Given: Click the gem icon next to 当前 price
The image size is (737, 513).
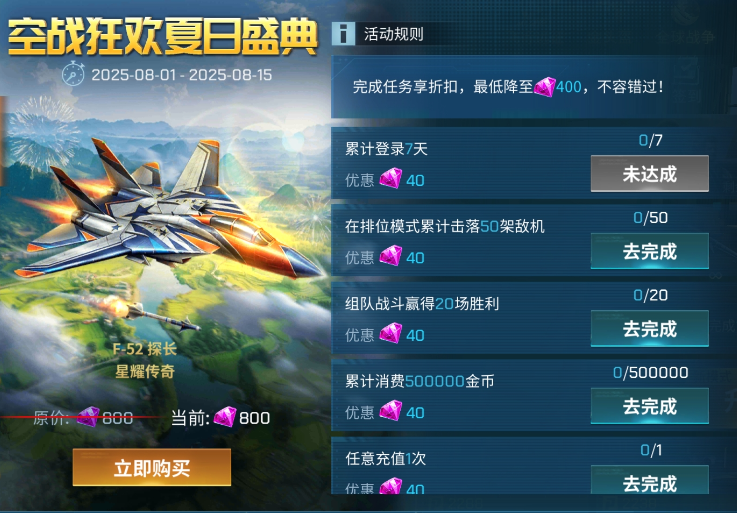Looking at the screenshot, I should coord(225,417).
